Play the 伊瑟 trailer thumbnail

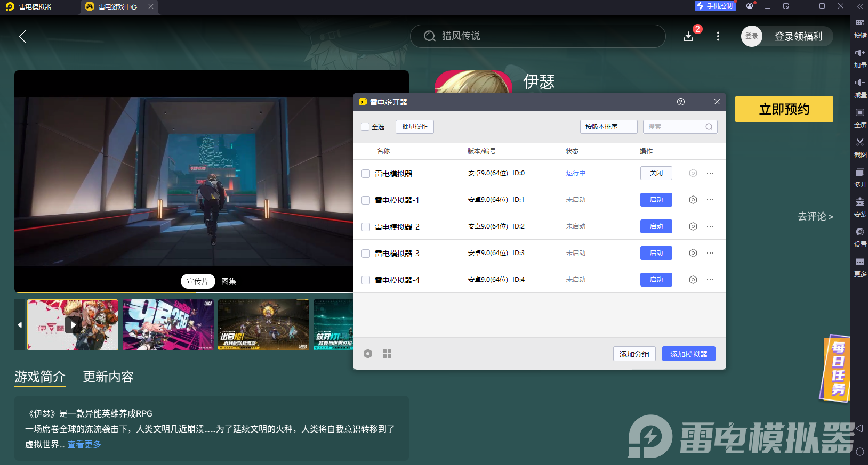click(x=73, y=325)
